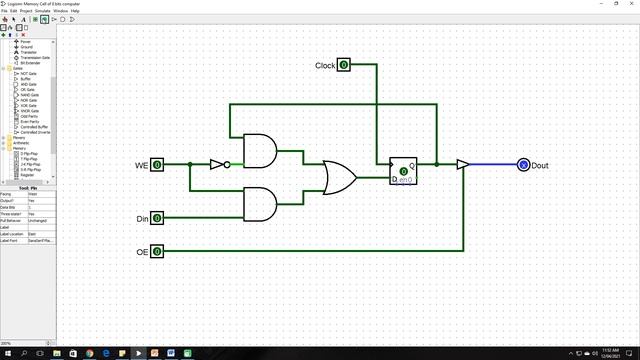Screen dimensions: 640x360
Task: Pick the AND gate toolbar icon
Action: click(x=63, y=19)
